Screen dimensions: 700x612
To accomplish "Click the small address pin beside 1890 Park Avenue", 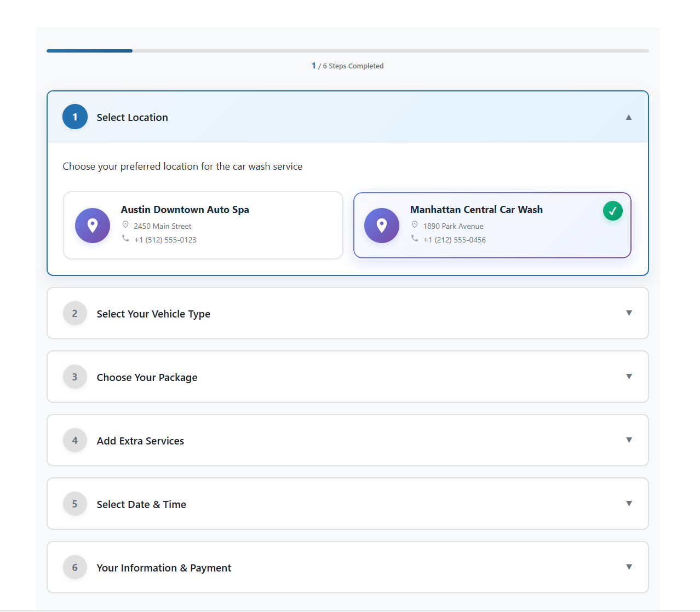I will [415, 225].
